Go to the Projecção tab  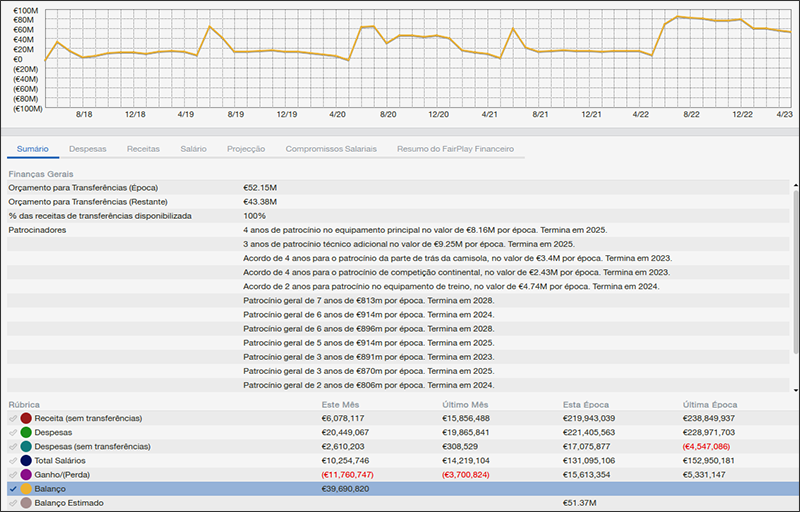pos(246,149)
